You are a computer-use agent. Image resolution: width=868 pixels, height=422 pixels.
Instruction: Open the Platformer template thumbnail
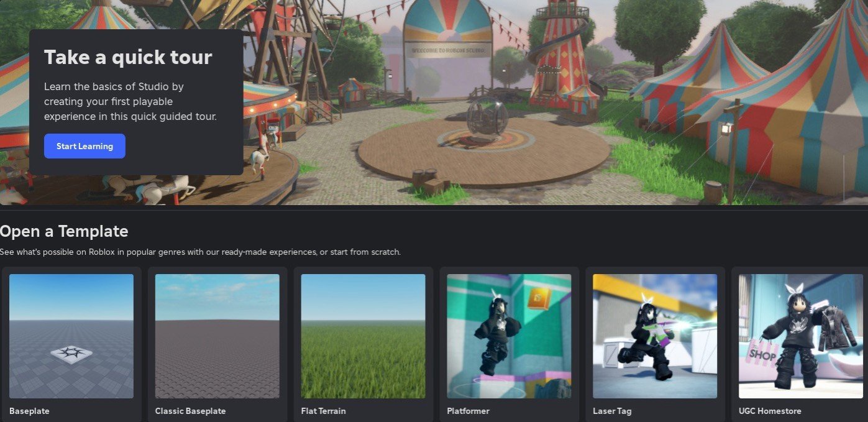(x=509, y=336)
